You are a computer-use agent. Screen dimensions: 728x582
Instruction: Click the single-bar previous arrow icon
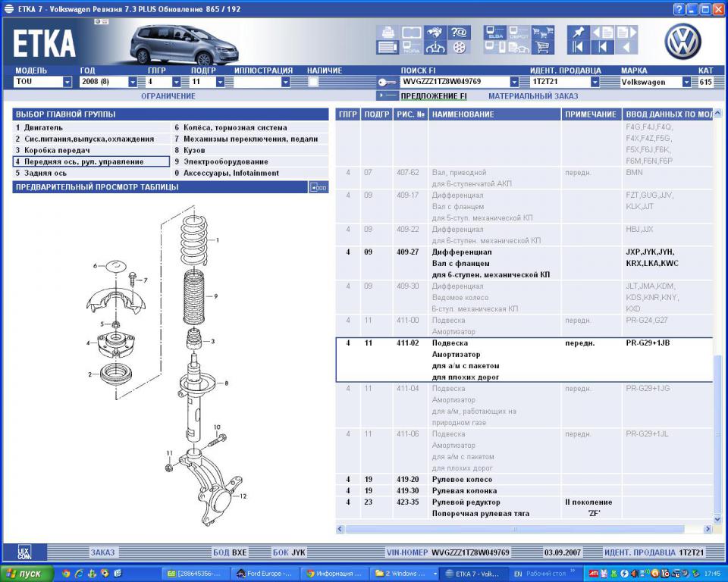[602, 47]
